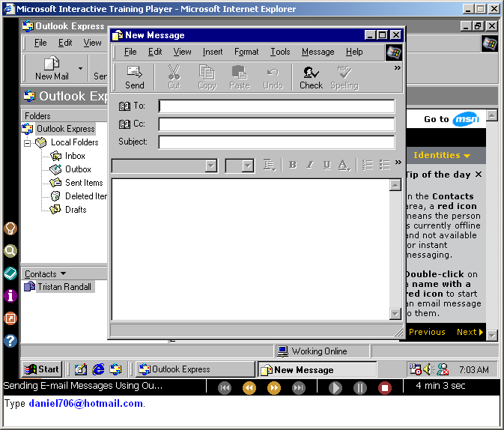The height and width of the screenshot is (430, 504).
Task: Open the Help menu
Action: point(354,52)
